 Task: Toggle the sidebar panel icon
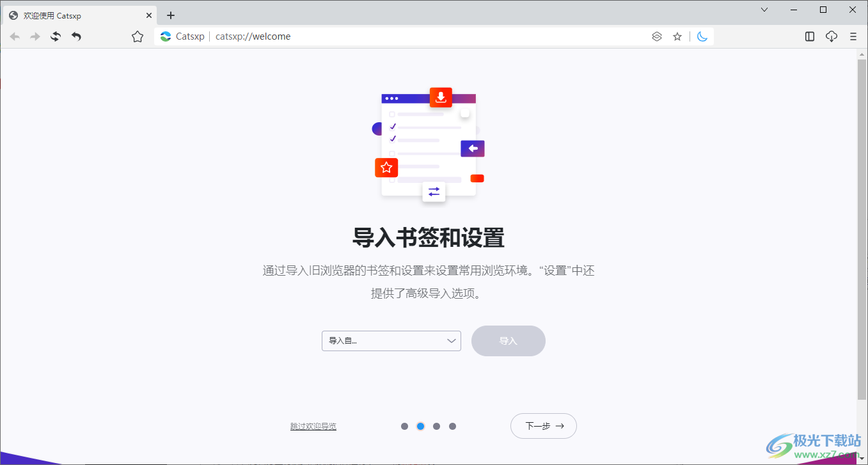pos(810,37)
